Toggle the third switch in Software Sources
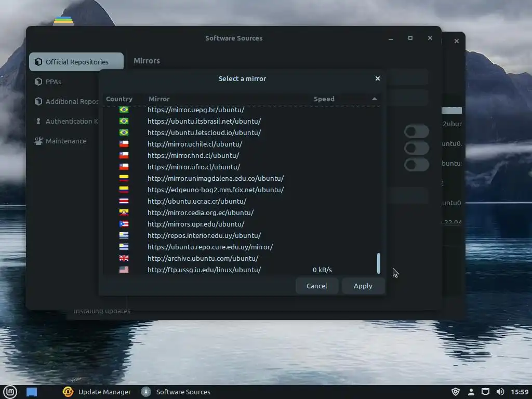 pos(416,165)
